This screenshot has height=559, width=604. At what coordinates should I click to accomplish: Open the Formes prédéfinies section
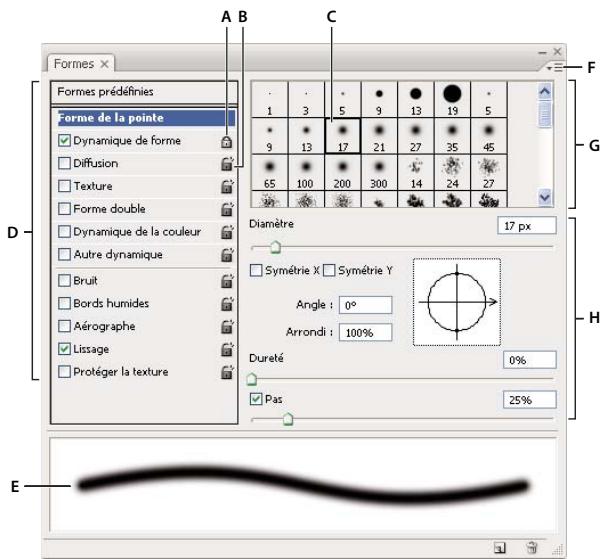pos(144,92)
